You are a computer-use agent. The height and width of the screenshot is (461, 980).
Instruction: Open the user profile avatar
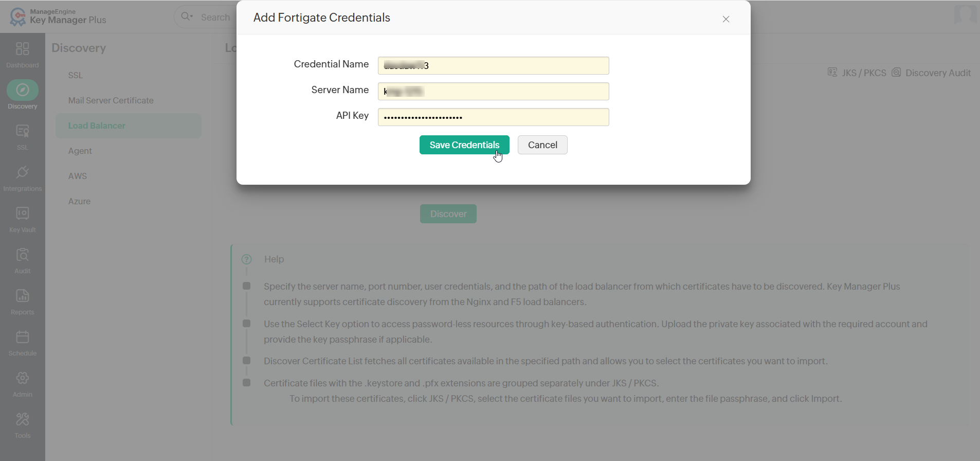pyautogui.click(x=965, y=14)
